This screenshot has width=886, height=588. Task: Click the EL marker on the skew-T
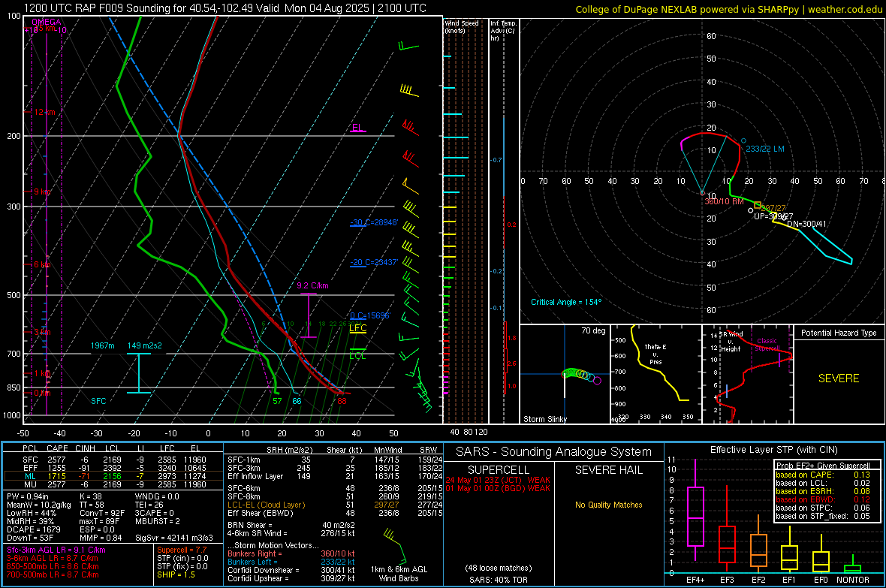tap(357, 128)
